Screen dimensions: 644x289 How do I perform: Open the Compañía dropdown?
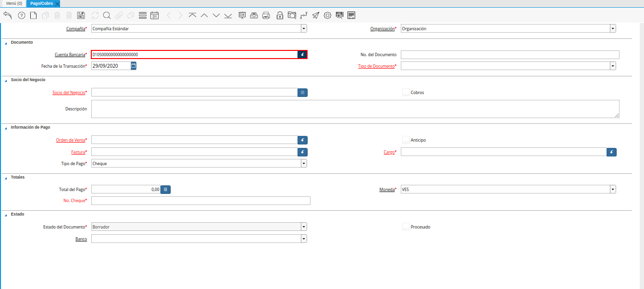click(x=304, y=29)
